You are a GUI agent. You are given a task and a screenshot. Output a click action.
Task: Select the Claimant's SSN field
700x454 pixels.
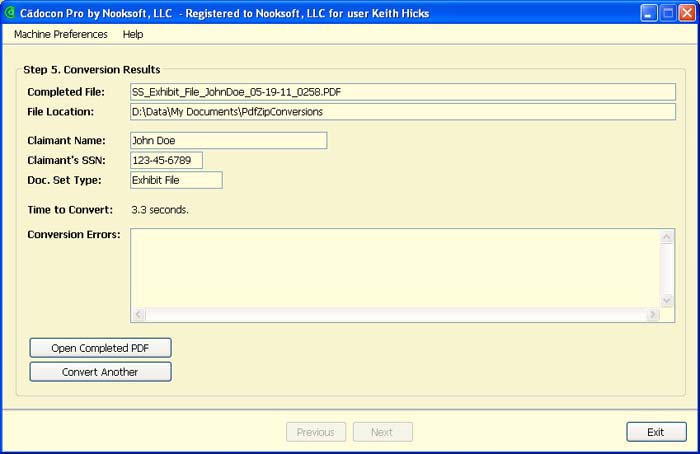tap(167, 160)
